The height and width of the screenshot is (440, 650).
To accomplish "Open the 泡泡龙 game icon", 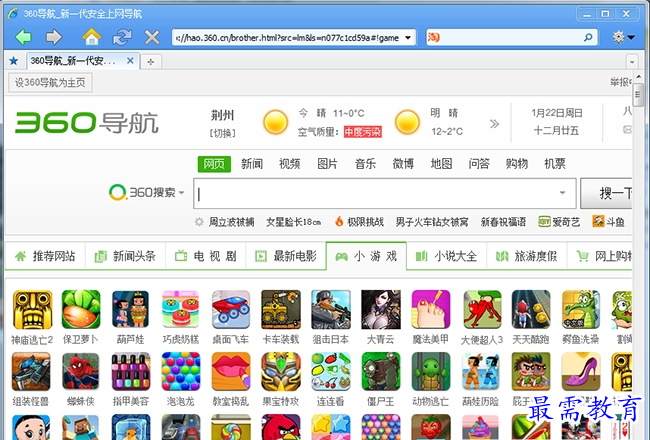I will 181,372.
